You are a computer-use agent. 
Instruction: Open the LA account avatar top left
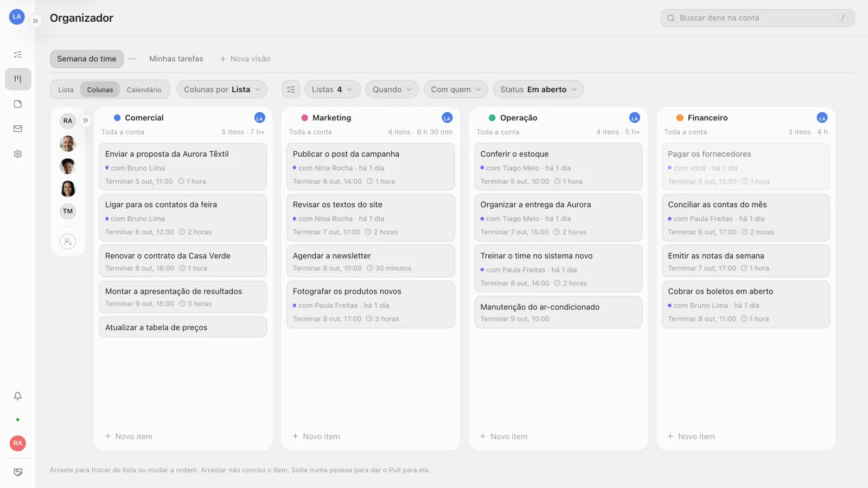pyautogui.click(x=17, y=17)
